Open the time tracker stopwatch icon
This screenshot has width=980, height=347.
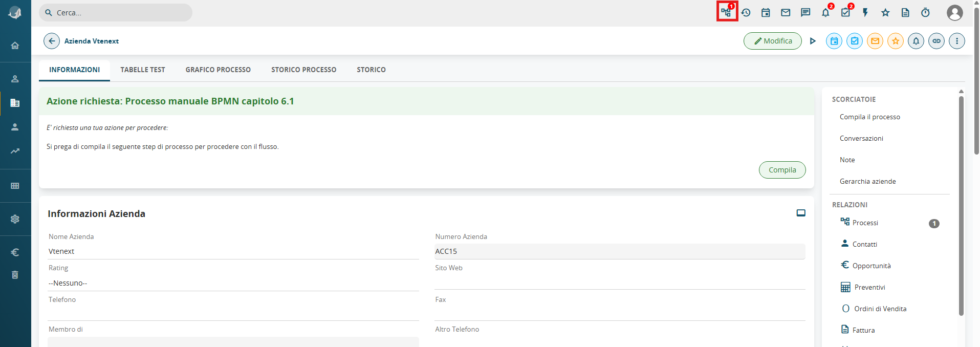(925, 12)
